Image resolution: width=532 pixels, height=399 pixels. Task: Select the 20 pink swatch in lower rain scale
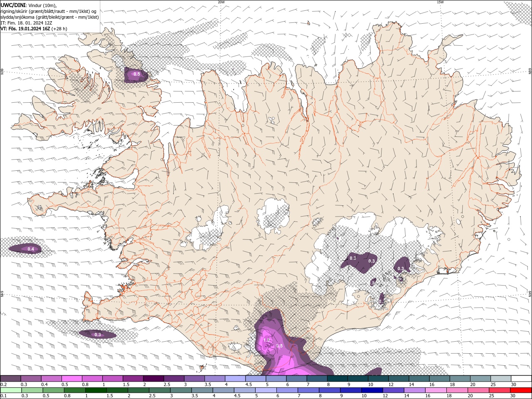coord(478,390)
